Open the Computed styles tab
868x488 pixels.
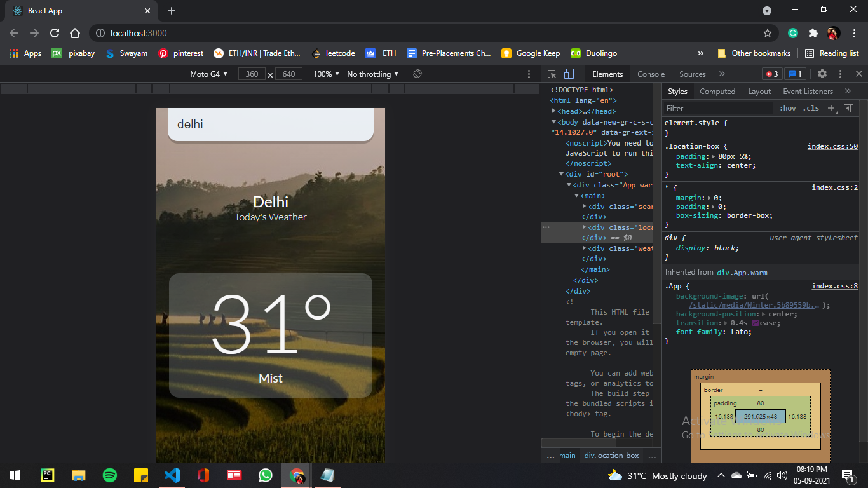coord(717,91)
